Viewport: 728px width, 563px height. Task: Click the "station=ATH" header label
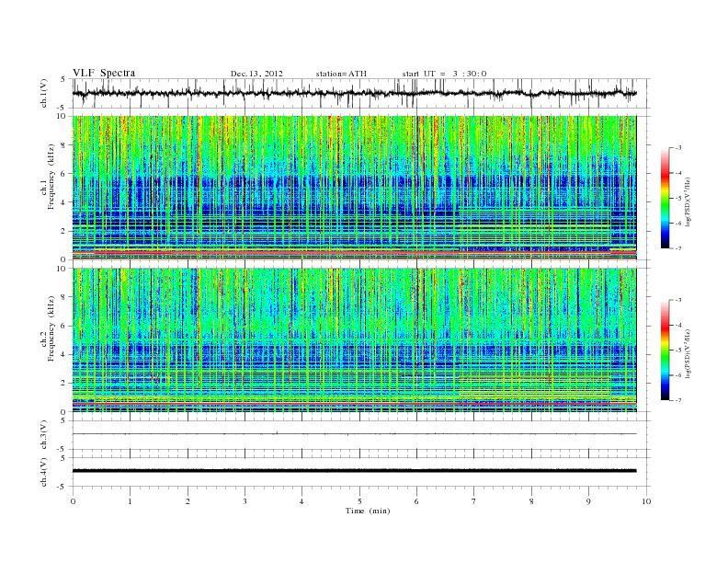click(341, 74)
